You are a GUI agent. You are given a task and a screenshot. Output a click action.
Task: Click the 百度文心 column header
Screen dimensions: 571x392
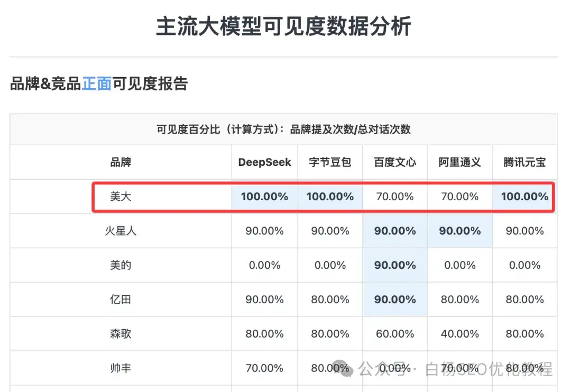click(x=395, y=162)
